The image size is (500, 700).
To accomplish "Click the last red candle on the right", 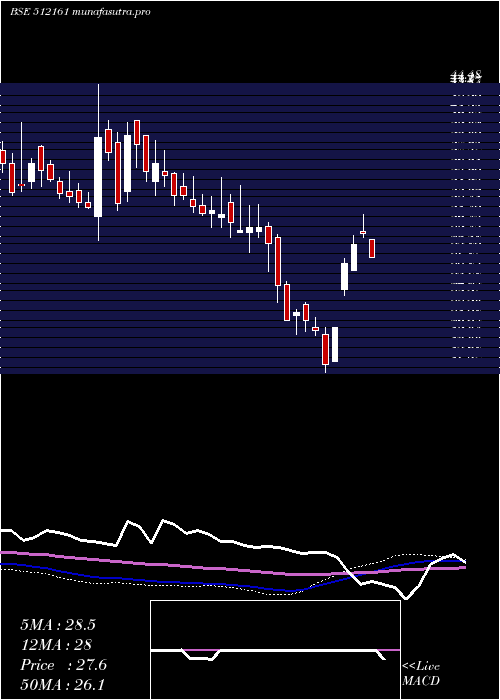I will click(x=372, y=248).
